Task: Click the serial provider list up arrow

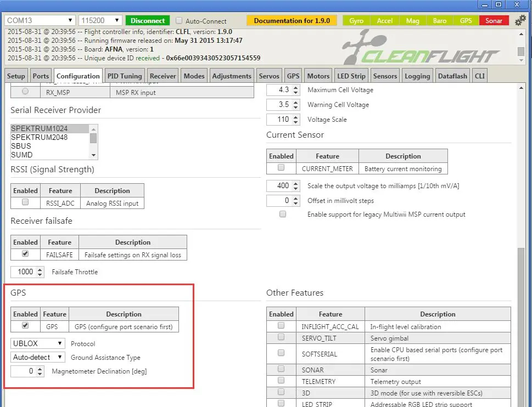Action: point(94,129)
